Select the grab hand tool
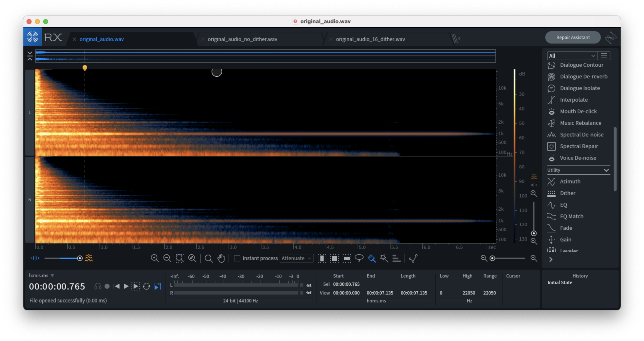 point(221,258)
